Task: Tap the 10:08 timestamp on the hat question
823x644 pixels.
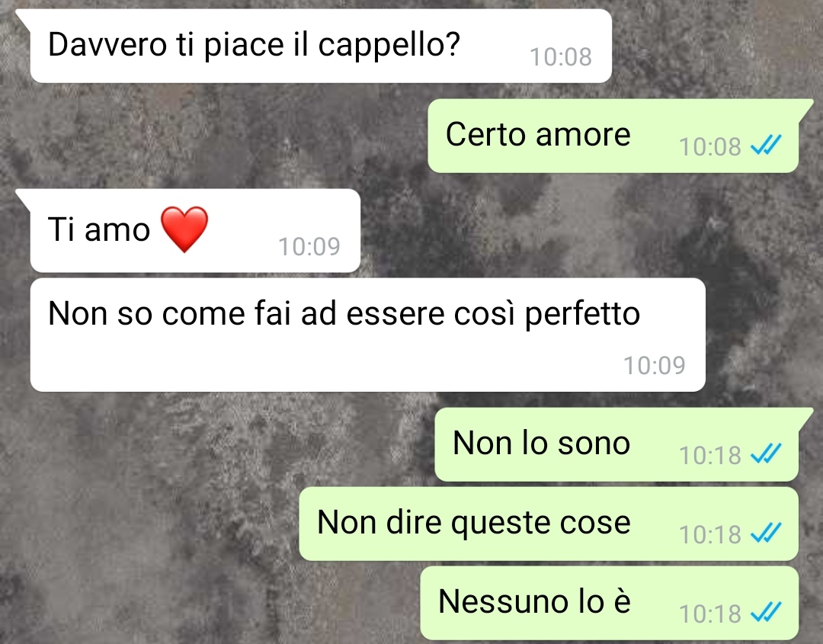Action: [561, 56]
